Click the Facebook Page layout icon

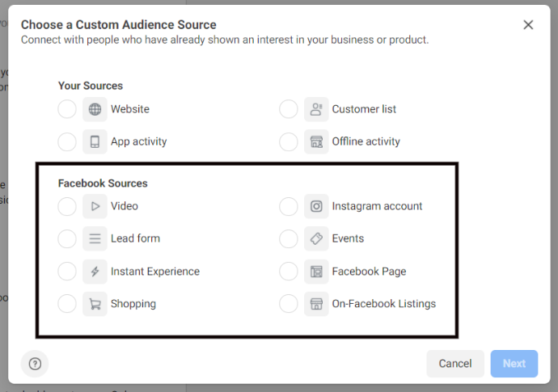[x=316, y=272]
